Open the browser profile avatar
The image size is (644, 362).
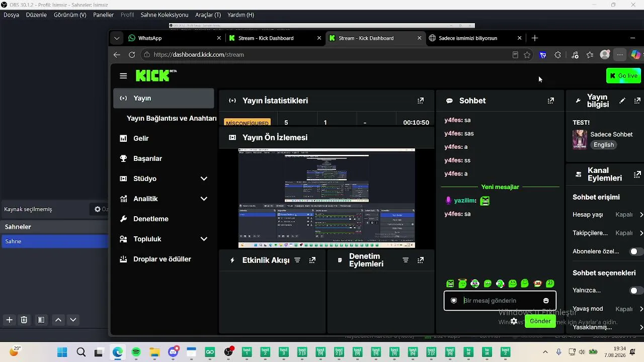pos(605,55)
